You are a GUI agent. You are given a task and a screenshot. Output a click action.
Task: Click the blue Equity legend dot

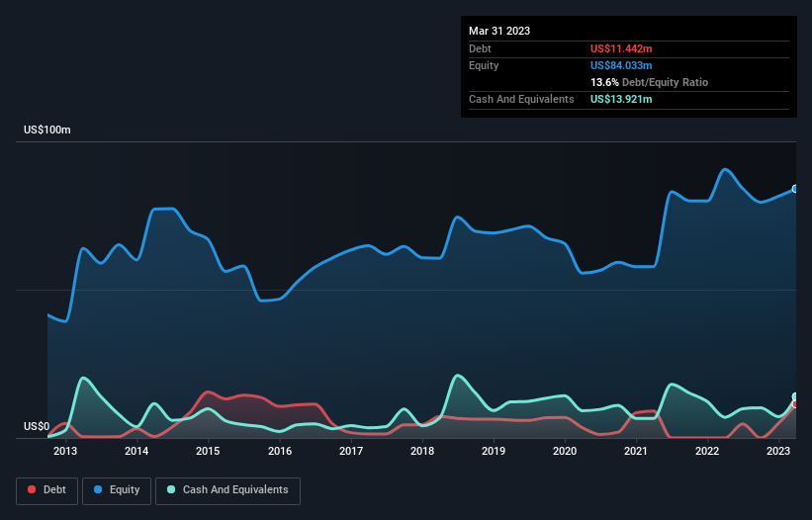click(99, 490)
